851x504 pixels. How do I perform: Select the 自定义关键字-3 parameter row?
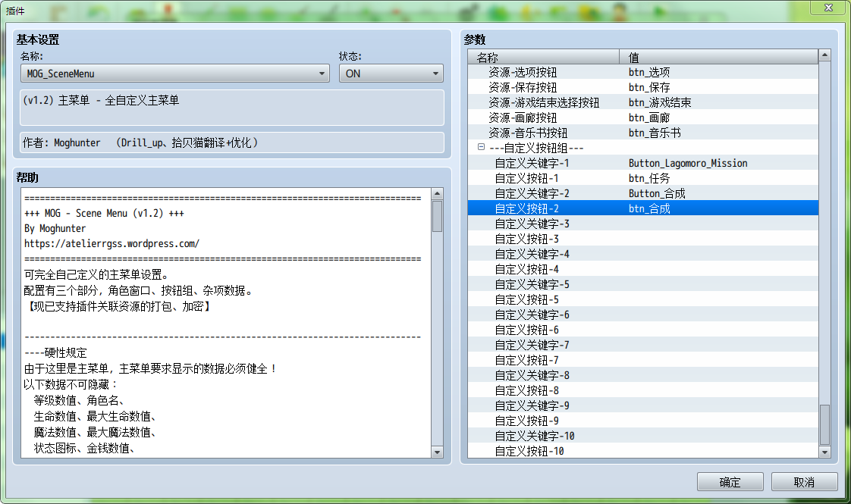643,224
